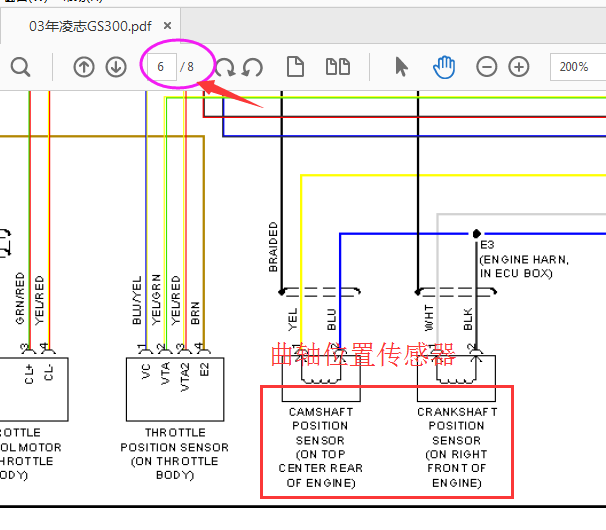This screenshot has width=606, height=530.
Task: Click the BRN wire label
Action: 195,313
